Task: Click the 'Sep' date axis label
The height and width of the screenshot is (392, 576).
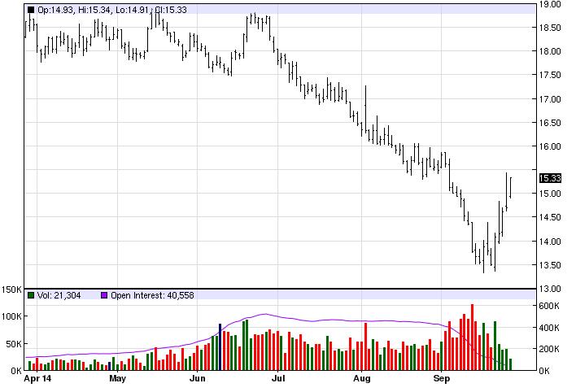Action: pyautogui.click(x=442, y=378)
